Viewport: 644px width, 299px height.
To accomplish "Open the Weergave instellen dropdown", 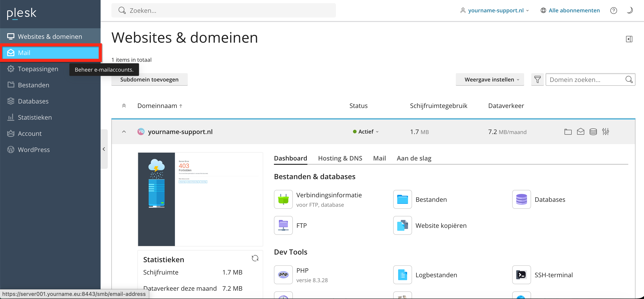I will coord(490,79).
